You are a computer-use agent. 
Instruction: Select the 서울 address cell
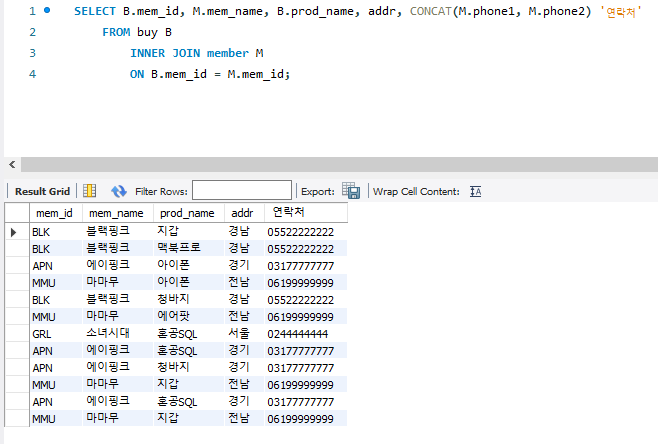(x=244, y=333)
